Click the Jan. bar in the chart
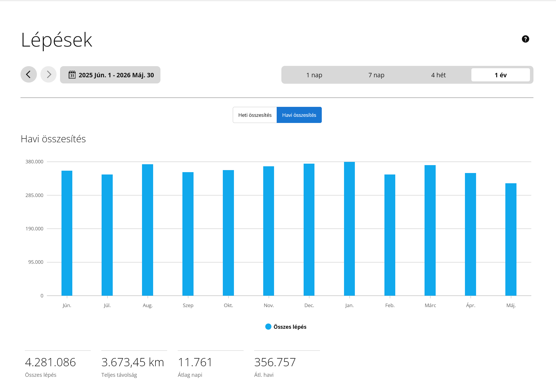Viewport: 556px width, 392px height. pos(349,229)
